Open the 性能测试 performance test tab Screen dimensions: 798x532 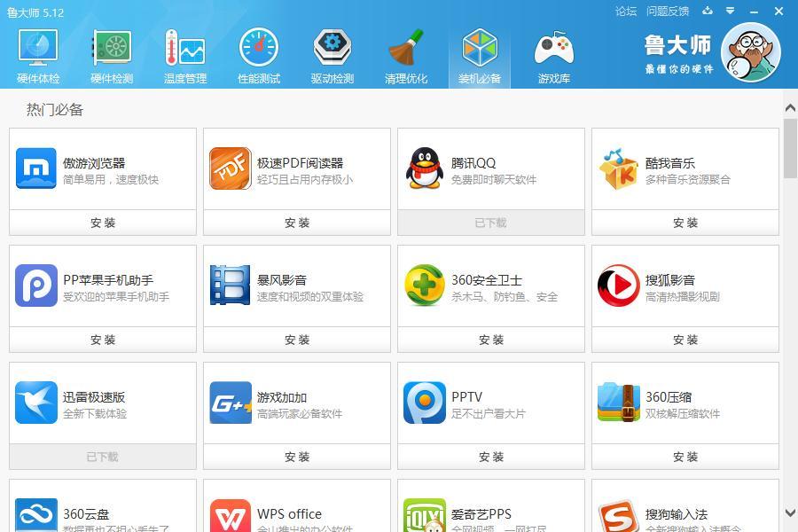coord(259,57)
